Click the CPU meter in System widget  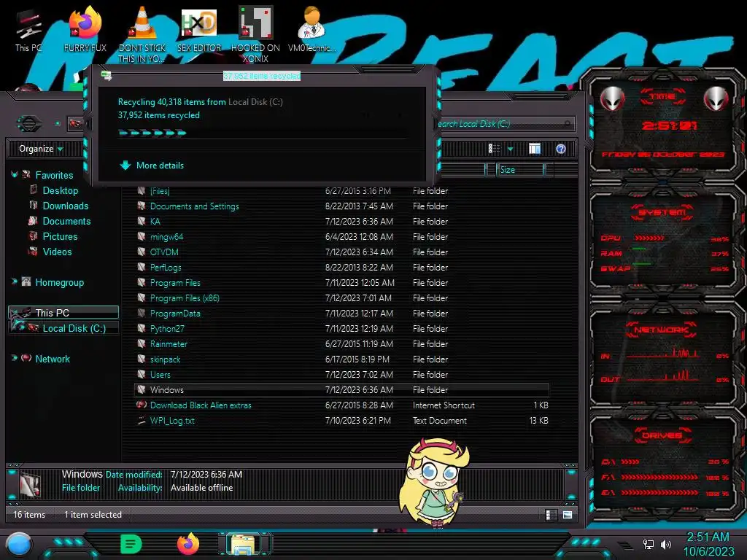tap(649, 238)
